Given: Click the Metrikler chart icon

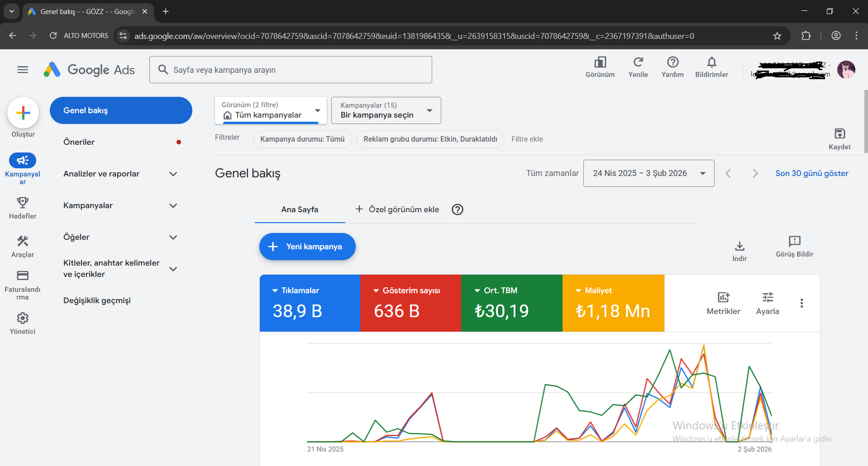Looking at the screenshot, I should (723, 297).
